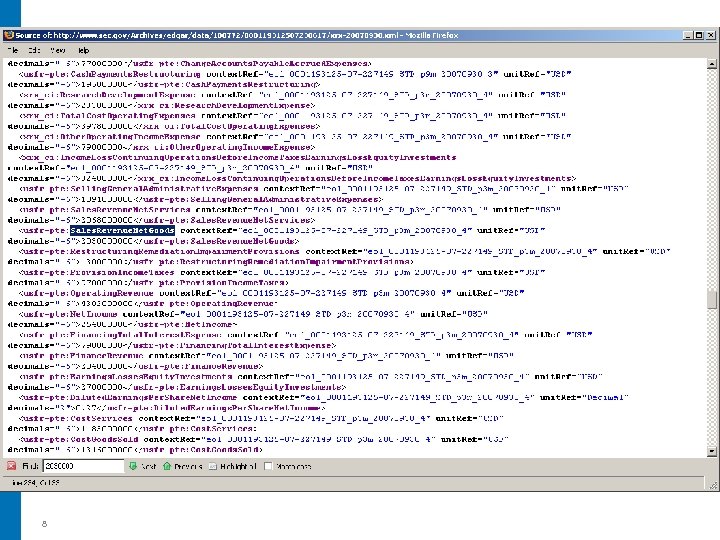Click the scrollbar down arrow
Viewport: 720px width, 540px height.
coord(711,451)
